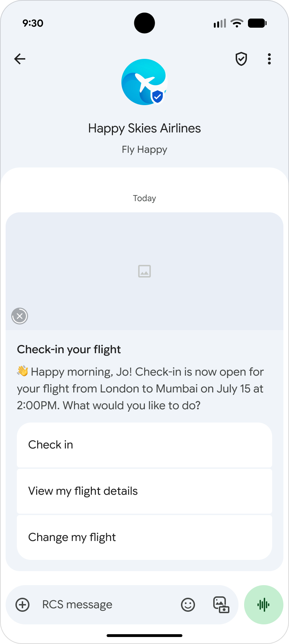Cancel the image download with the X icon
289x644 pixels.
(20, 316)
